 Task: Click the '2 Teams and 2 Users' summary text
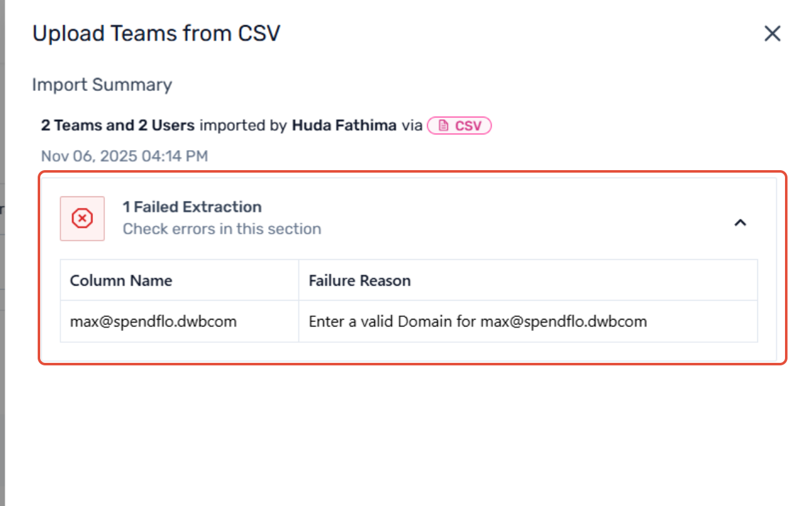(x=117, y=126)
